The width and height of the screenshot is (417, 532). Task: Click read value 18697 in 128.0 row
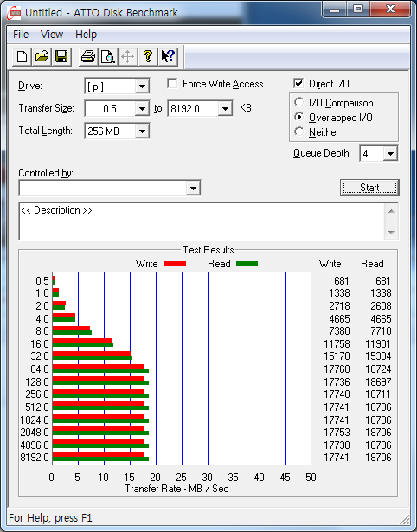pyautogui.click(x=378, y=382)
